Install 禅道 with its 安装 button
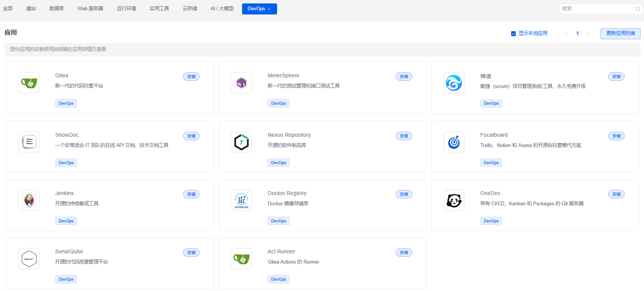644x291 pixels. (617, 77)
